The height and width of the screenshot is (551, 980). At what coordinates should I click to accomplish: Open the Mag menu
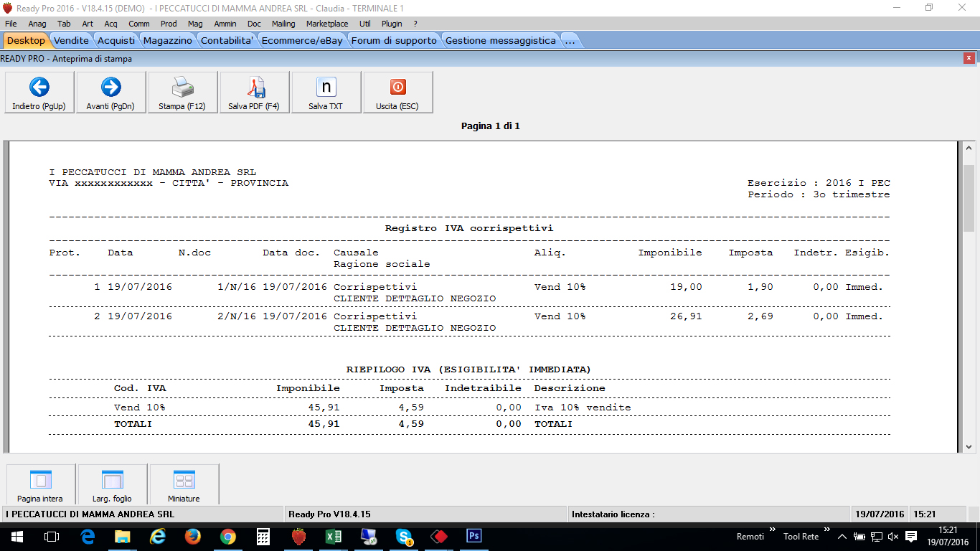coord(195,24)
